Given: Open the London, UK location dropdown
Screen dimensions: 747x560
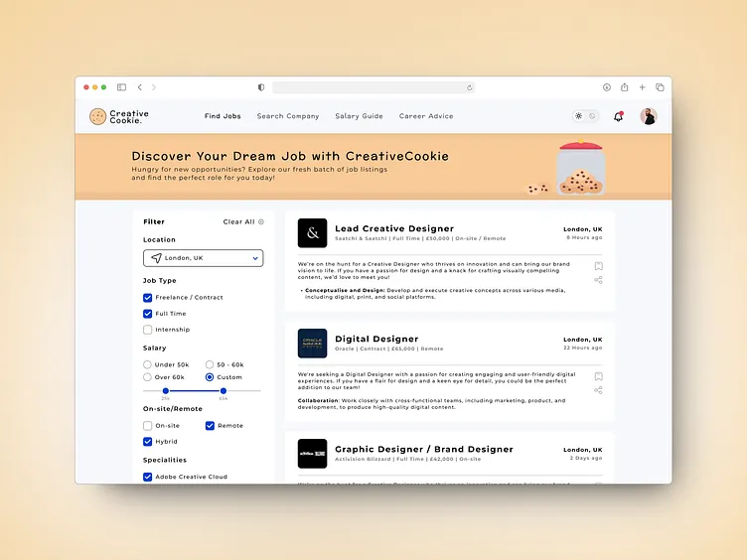Looking at the screenshot, I should 203,258.
